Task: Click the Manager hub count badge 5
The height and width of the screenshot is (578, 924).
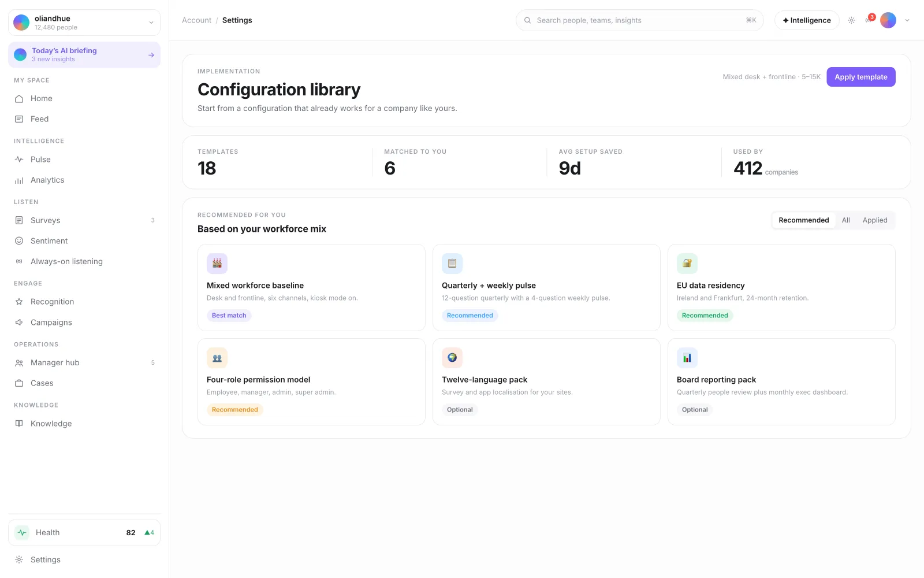Action: pos(153,363)
